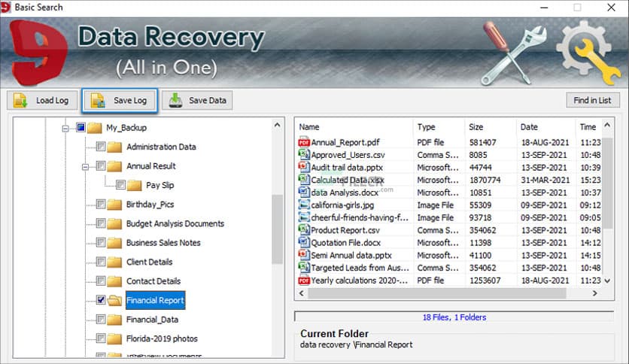Click the image icon of california-girls.jpg
Viewport: 629px width, 364px height.
pyautogui.click(x=304, y=205)
